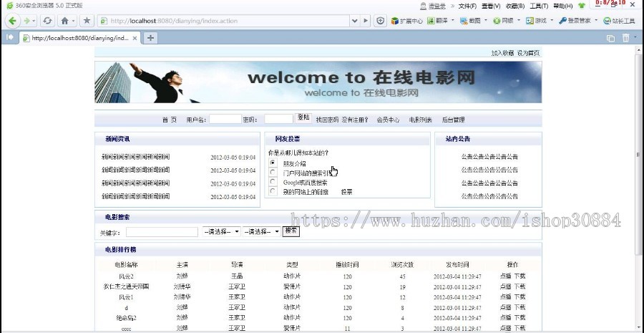Click 点播 for movie 绝命岛2
The height and width of the screenshot is (333, 644).
[x=506, y=318]
